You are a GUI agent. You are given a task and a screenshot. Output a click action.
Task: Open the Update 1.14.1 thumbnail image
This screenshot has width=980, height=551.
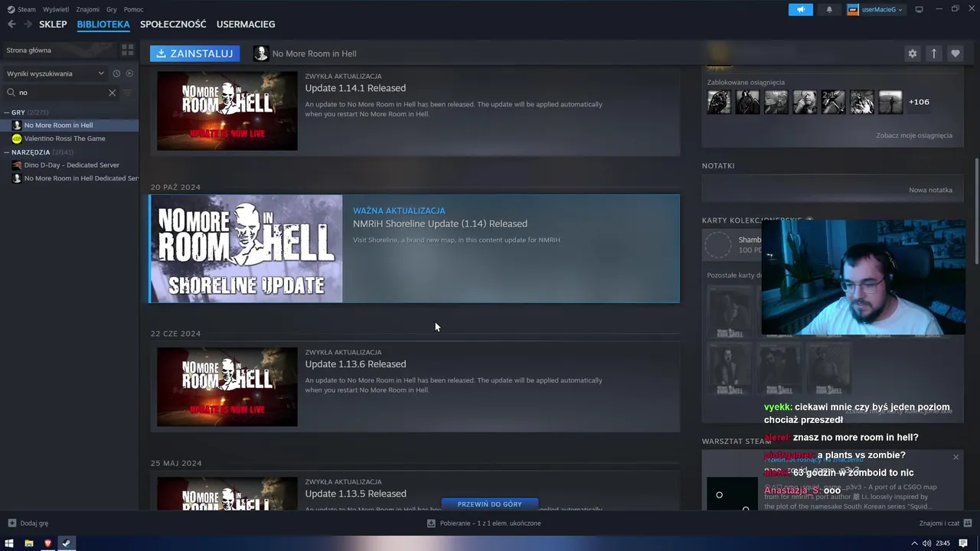click(x=227, y=111)
